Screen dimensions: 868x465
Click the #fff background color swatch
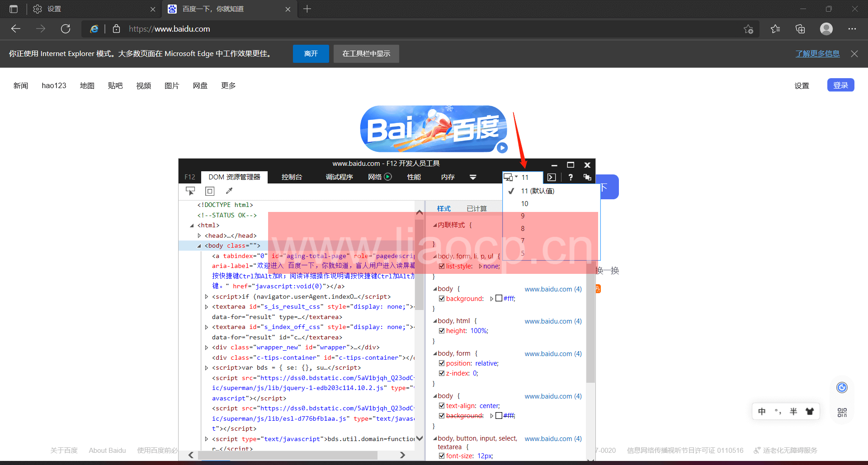[499, 298]
